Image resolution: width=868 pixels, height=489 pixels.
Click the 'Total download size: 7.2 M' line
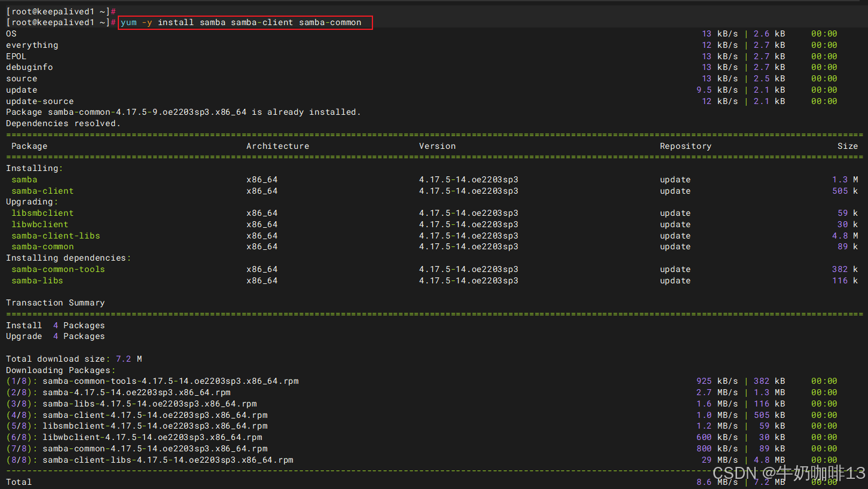tap(74, 359)
